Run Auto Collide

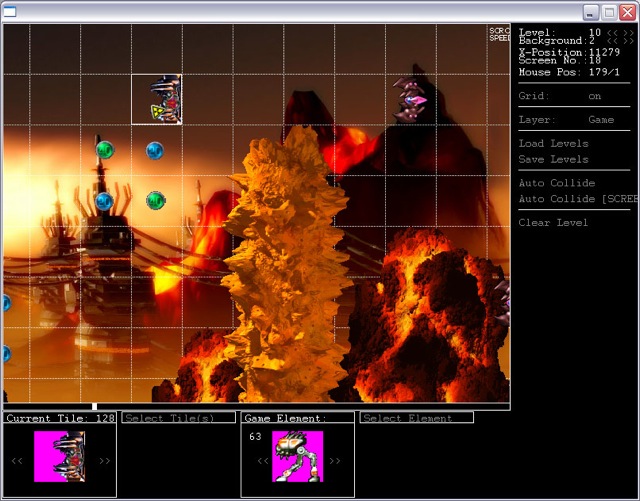click(556, 183)
